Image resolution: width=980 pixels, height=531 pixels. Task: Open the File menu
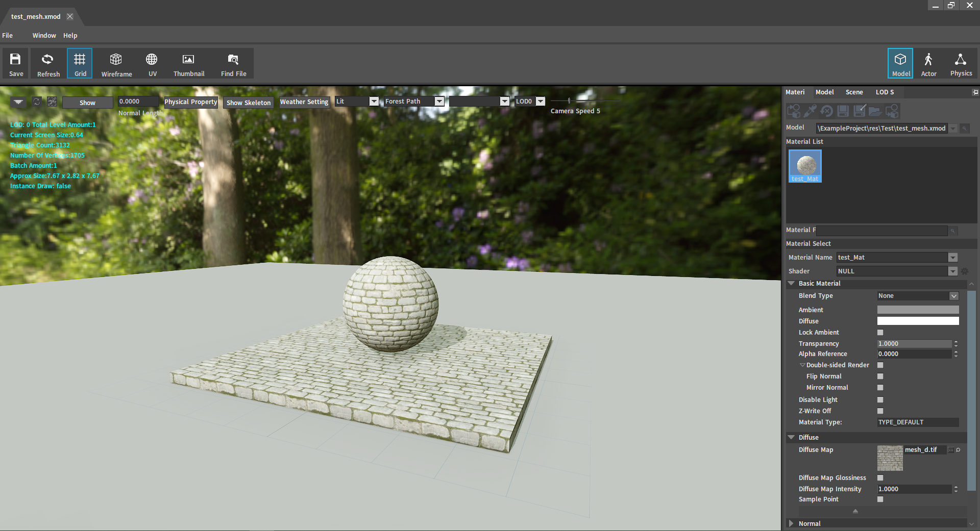7,36
